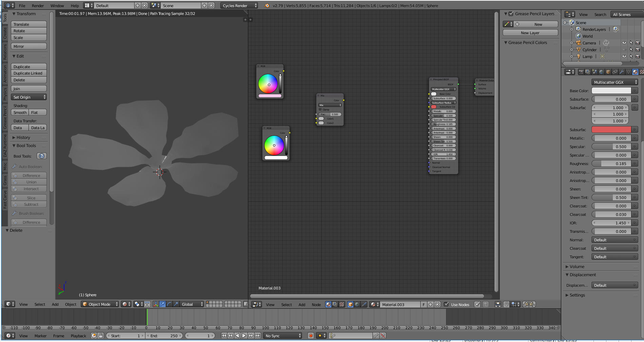644x342 pixels.
Task: Toggle Camera selectability arrow in outliner
Action: coord(631,43)
